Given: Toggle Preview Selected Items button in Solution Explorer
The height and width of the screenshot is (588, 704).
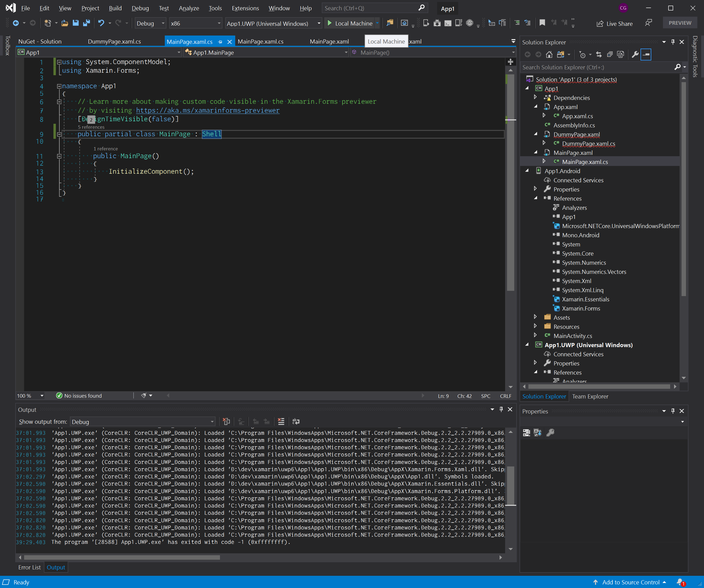Looking at the screenshot, I should point(646,55).
